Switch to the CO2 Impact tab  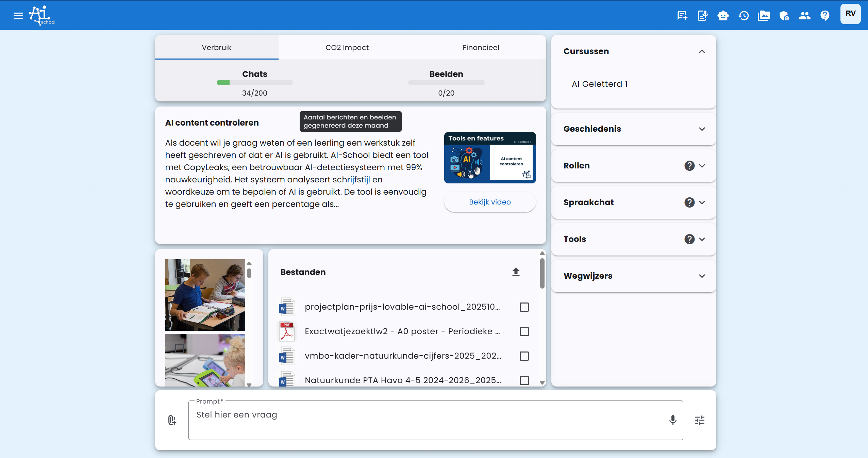click(x=347, y=47)
